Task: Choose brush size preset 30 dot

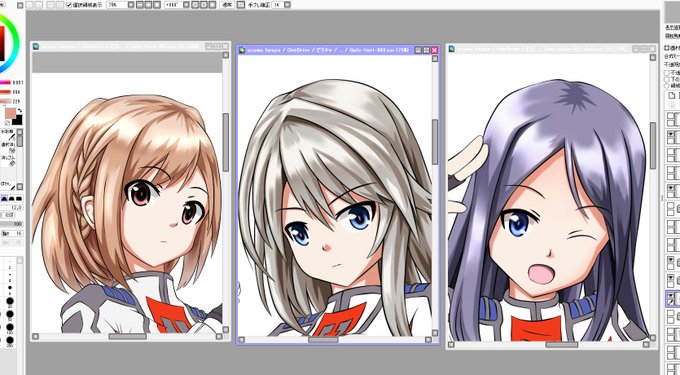Action: tap(10, 301)
